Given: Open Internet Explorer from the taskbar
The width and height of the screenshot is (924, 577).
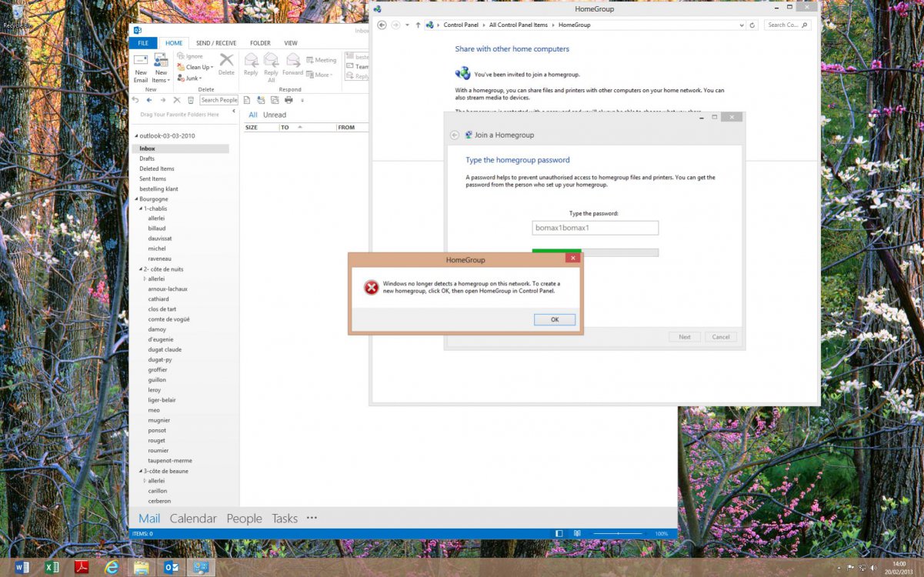Looking at the screenshot, I should (112, 568).
